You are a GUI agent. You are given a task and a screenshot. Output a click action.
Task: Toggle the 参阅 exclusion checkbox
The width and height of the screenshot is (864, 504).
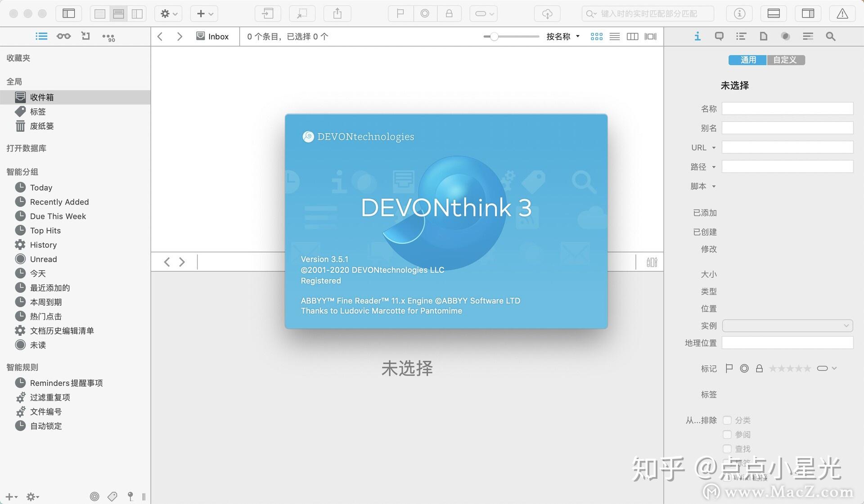pos(727,434)
